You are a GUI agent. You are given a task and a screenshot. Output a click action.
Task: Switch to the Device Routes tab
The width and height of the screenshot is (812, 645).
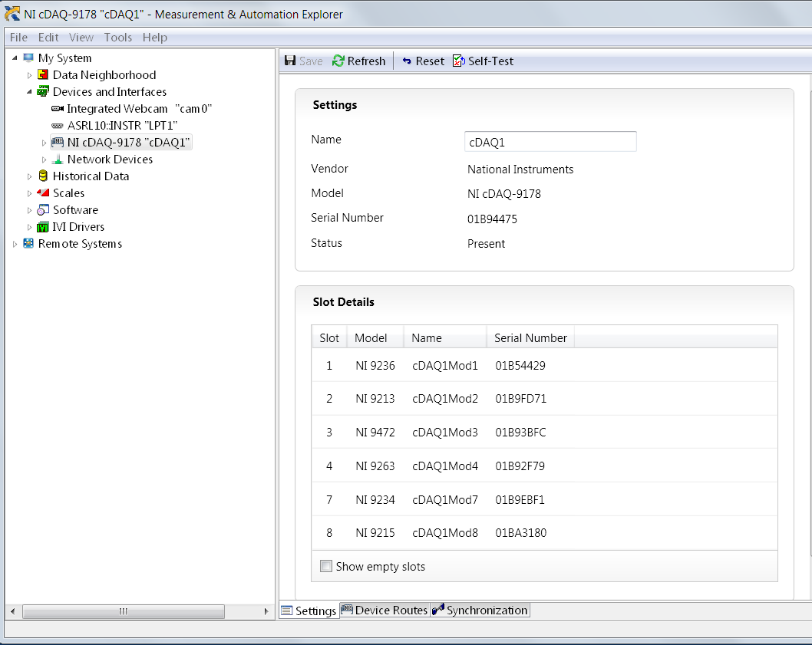click(385, 610)
